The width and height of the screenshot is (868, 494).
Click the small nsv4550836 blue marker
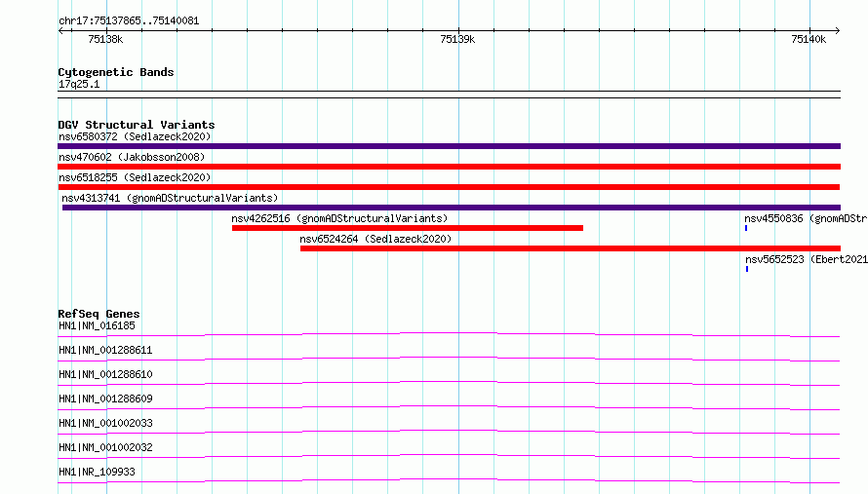tap(746, 228)
